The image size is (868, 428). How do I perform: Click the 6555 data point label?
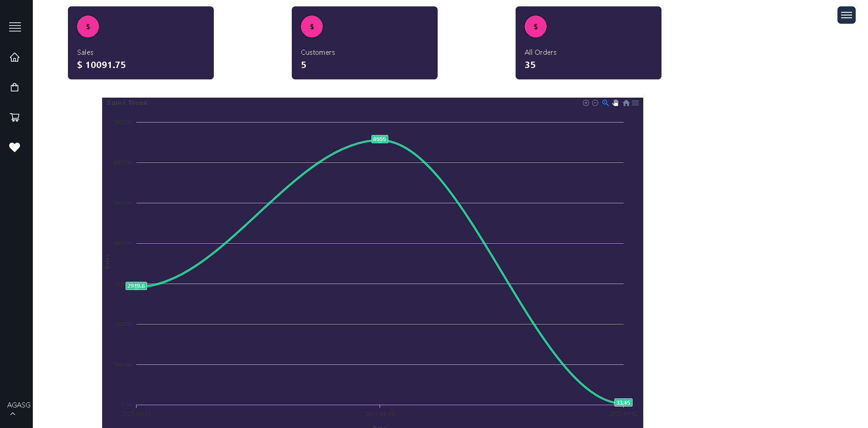[379, 139]
